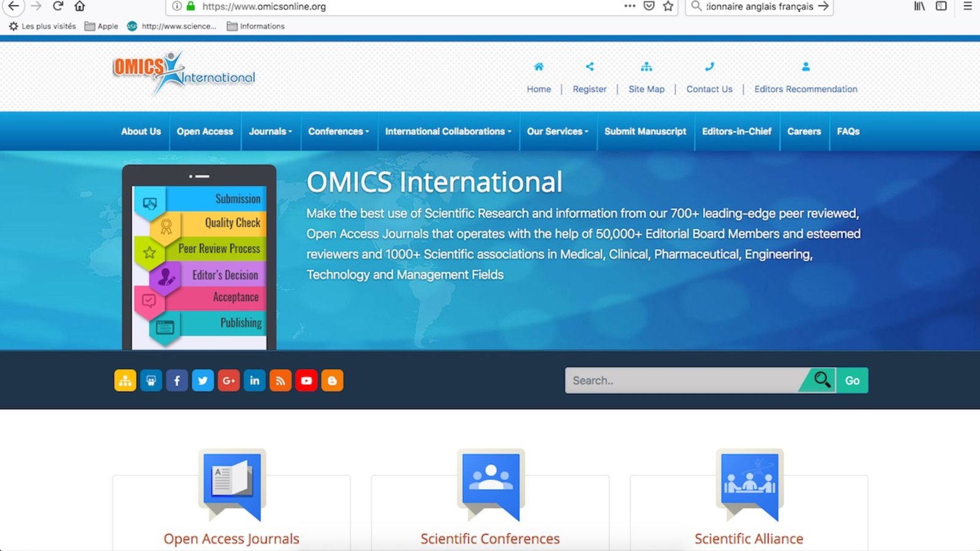Expand the Our Services dropdown
This screenshot has height=551, width=980.
(x=558, y=132)
